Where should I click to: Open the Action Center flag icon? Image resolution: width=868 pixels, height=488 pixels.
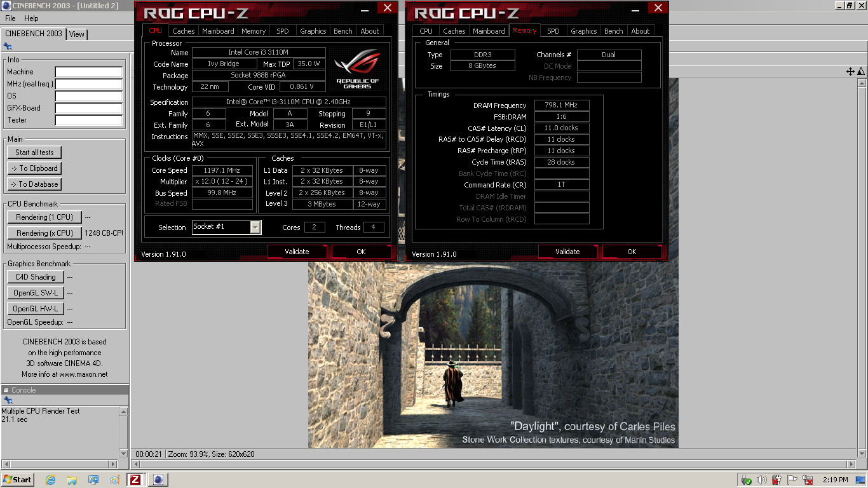coord(792,480)
